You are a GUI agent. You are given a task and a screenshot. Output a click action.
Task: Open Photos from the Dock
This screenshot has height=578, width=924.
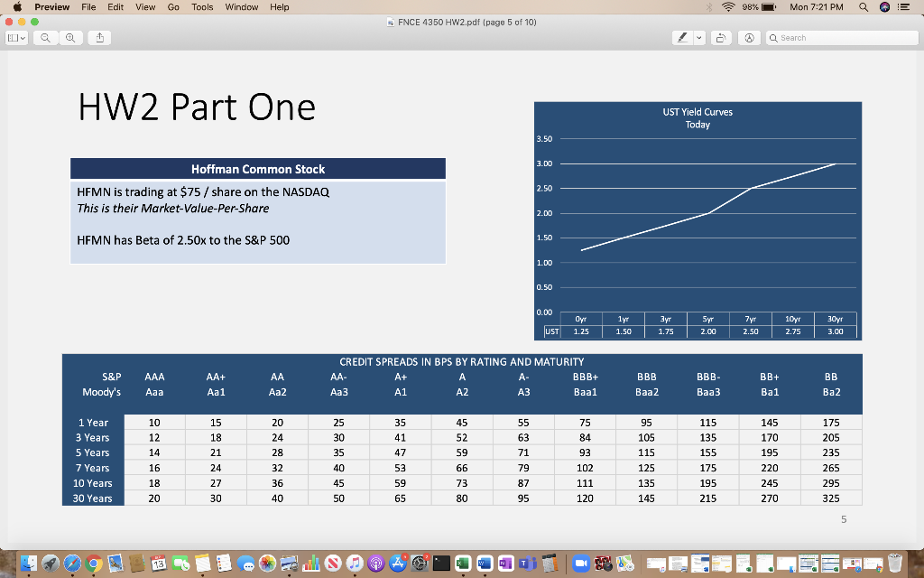click(x=267, y=564)
